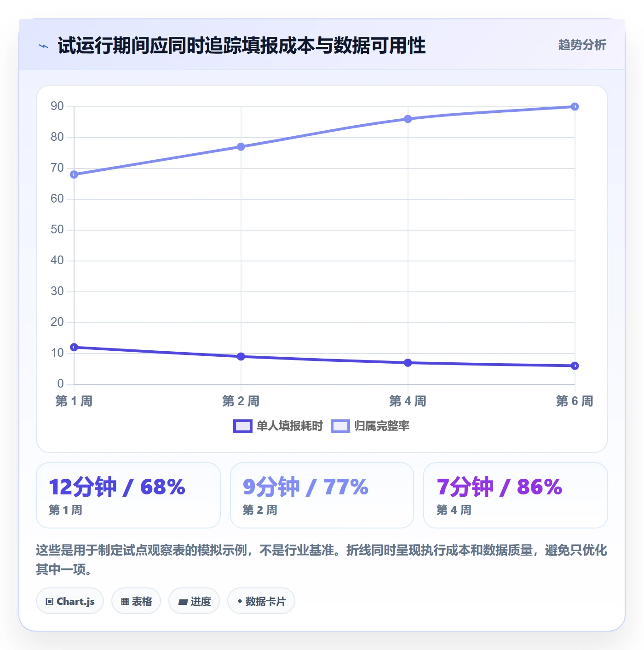
Task: Click the 第 6 周 point on 归属完整率 line
Action: point(575,107)
